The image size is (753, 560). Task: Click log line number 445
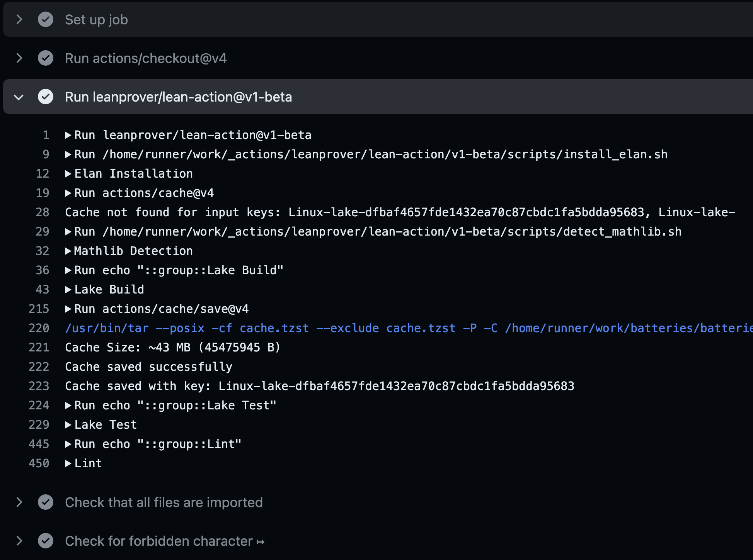pyautogui.click(x=39, y=444)
